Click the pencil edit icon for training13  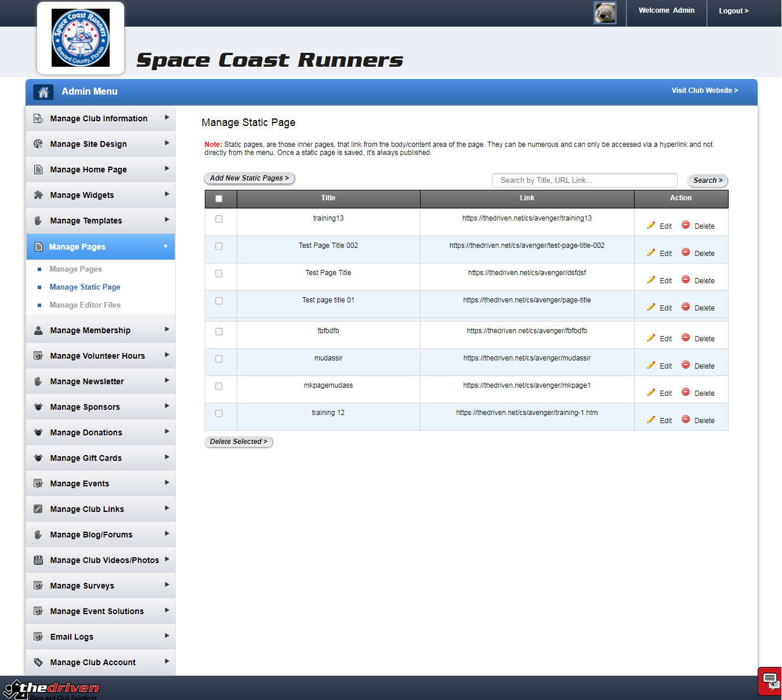tap(651, 225)
